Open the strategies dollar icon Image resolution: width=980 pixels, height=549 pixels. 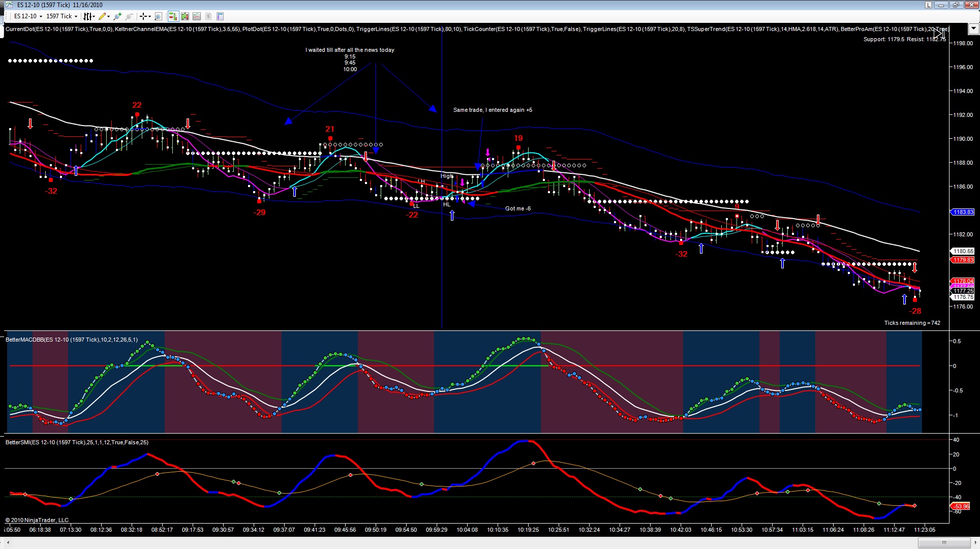208,16
